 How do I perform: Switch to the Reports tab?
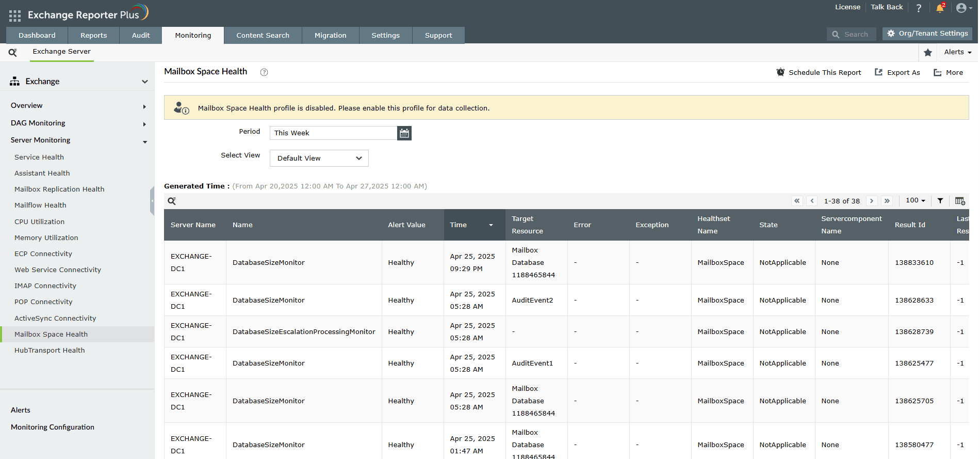click(94, 35)
